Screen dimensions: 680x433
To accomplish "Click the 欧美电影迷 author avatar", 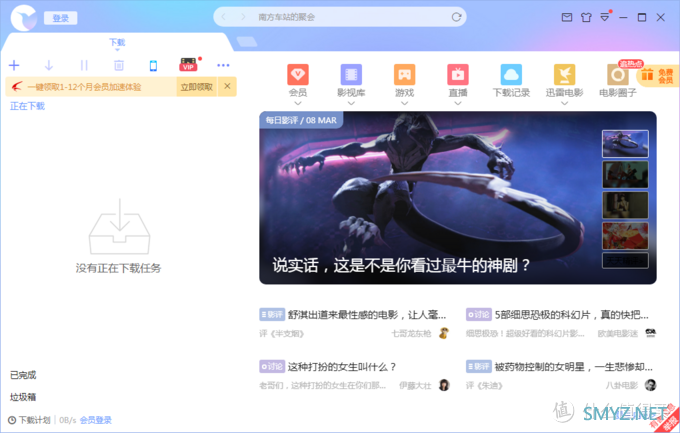I will pyautogui.click(x=650, y=333).
